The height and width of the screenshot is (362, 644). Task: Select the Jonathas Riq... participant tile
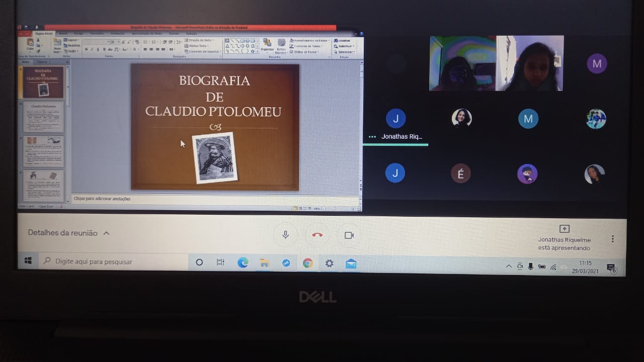tap(395, 126)
